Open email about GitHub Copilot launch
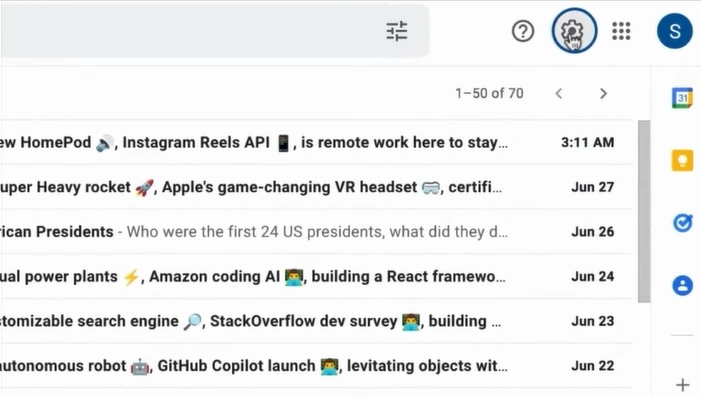The image size is (701, 397). click(317, 366)
